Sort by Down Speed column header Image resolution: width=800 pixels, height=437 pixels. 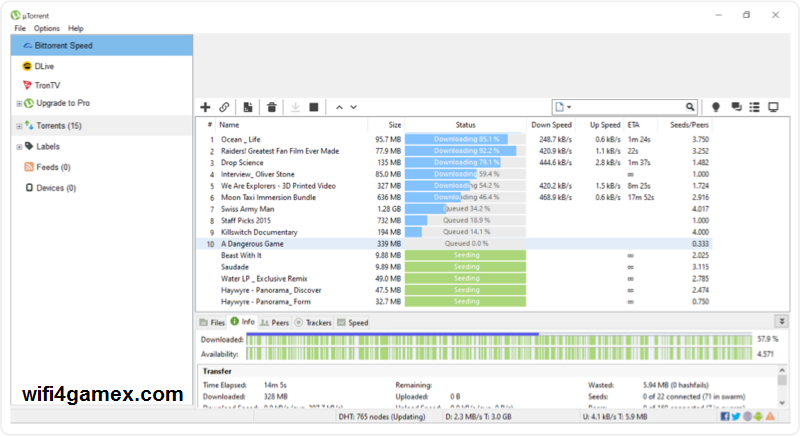click(x=551, y=125)
